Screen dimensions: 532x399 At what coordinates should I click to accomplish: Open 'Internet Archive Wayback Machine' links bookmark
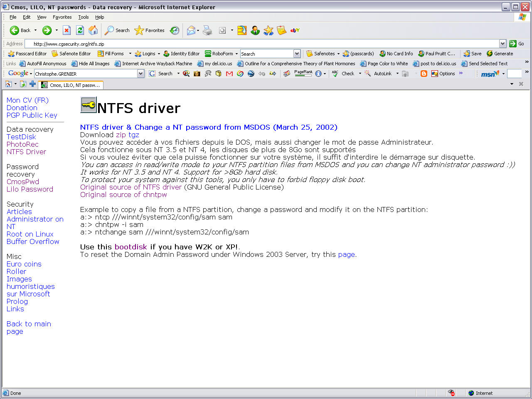point(153,64)
